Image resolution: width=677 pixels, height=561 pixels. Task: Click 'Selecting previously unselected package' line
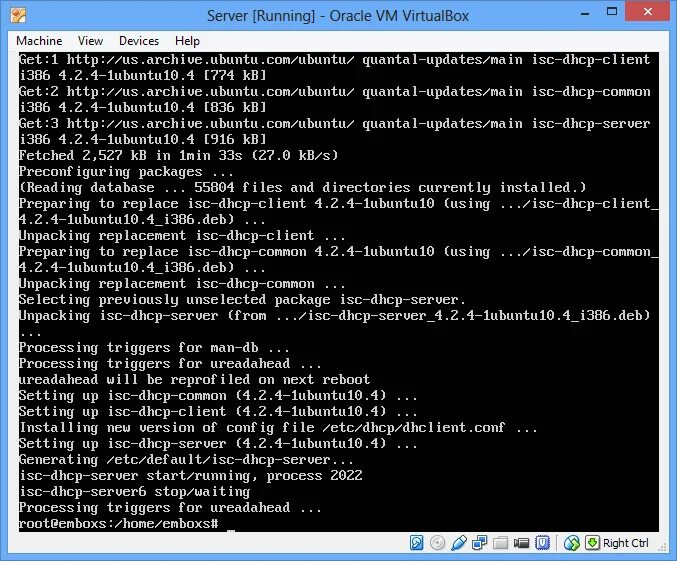coord(242,300)
